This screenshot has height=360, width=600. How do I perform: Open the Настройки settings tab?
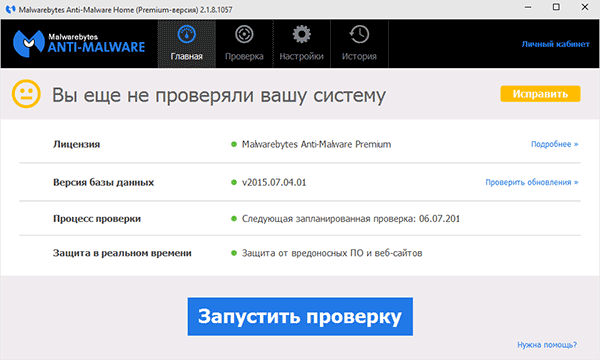pos(302,44)
